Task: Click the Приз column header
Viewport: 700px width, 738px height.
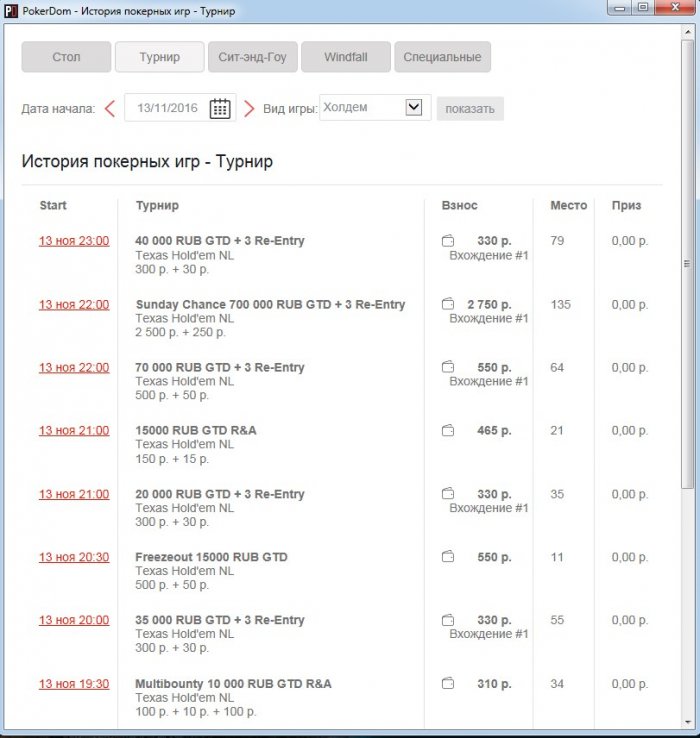Action: pyautogui.click(x=626, y=206)
